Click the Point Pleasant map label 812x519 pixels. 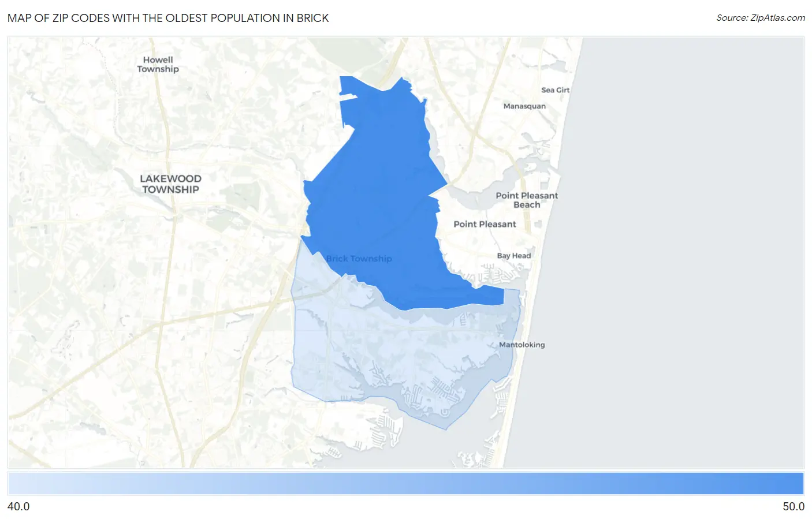(x=485, y=224)
